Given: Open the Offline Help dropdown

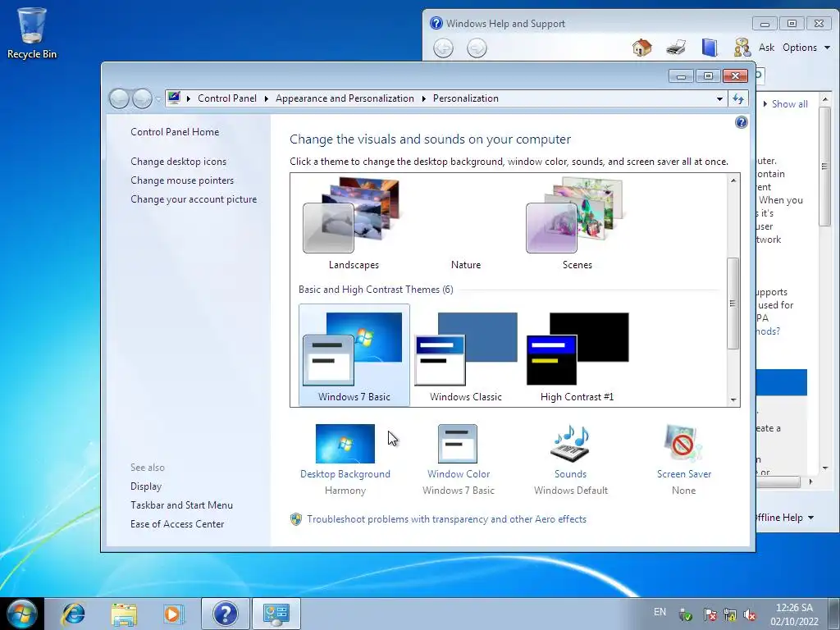Looking at the screenshot, I should (785, 518).
